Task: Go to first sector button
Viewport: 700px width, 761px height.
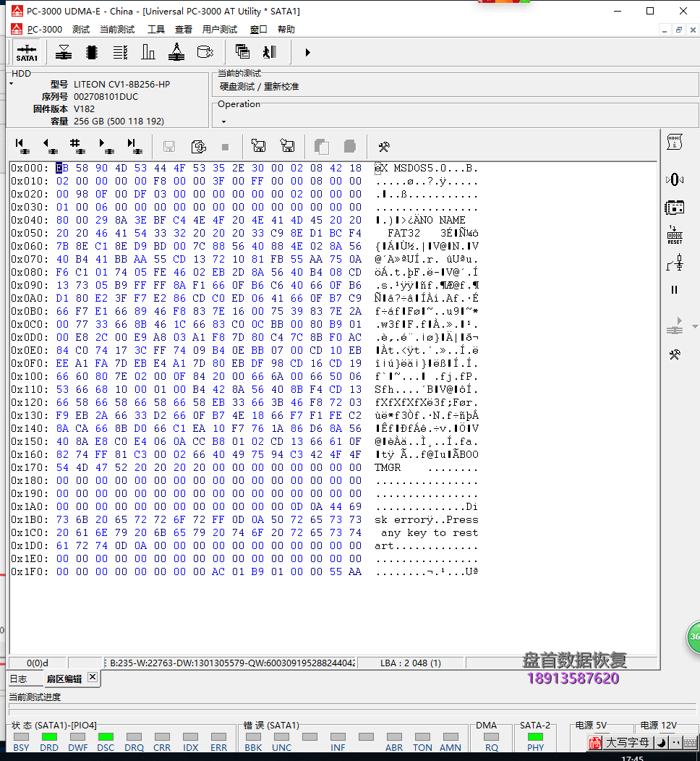Action: (x=22, y=146)
